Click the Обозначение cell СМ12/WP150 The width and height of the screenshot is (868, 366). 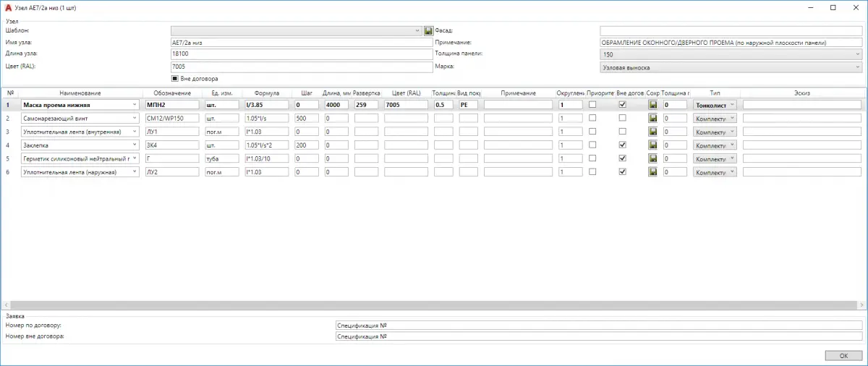point(172,118)
